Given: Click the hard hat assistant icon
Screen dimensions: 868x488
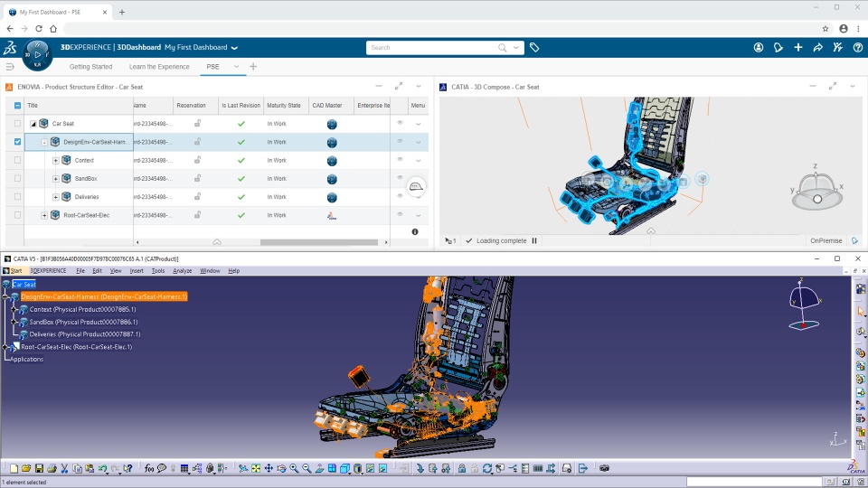Looking at the screenshot, I should pyautogui.click(x=416, y=187).
